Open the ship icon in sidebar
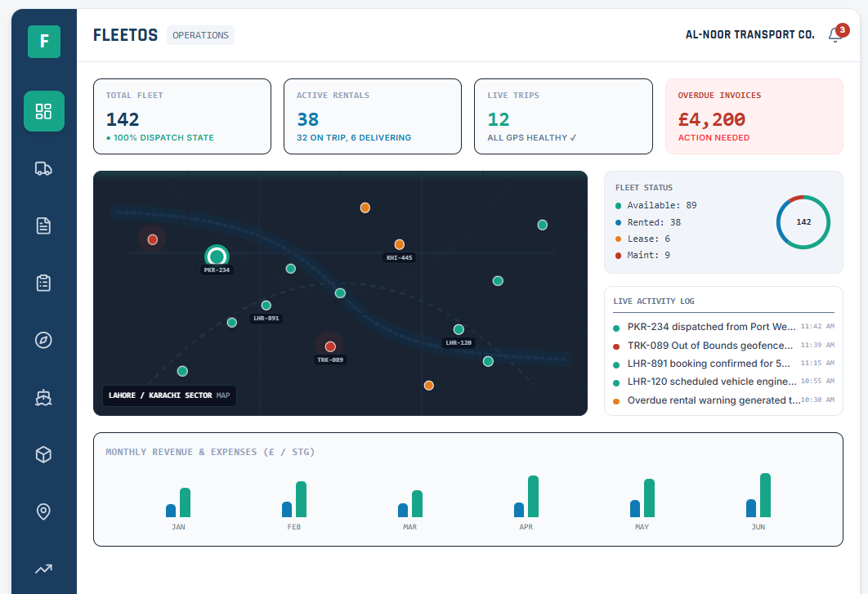The image size is (868, 594). coord(44,397)
